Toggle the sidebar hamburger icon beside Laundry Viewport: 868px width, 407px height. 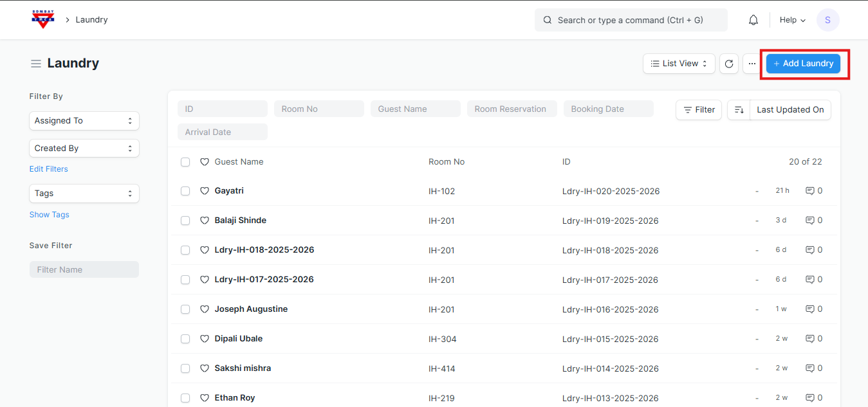[x=36, y=64]
